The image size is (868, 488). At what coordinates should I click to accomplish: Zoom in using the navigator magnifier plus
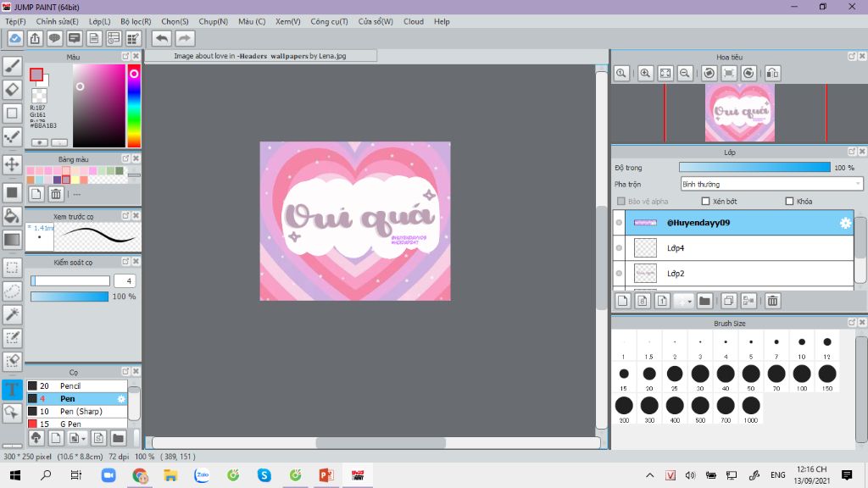click(646, 74)
